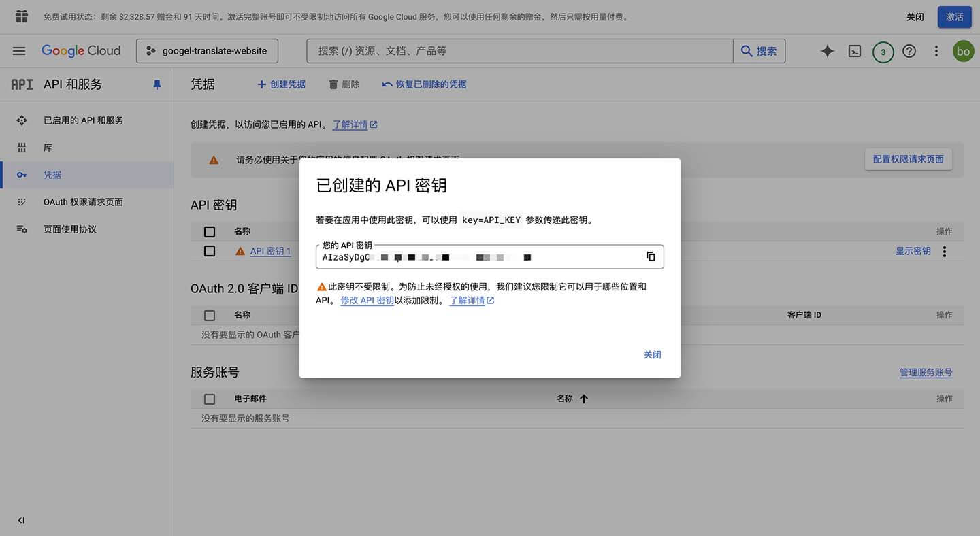Screen dimensions: 980x536
Task: Focus the search resources input field
Action: pos(520,51)
